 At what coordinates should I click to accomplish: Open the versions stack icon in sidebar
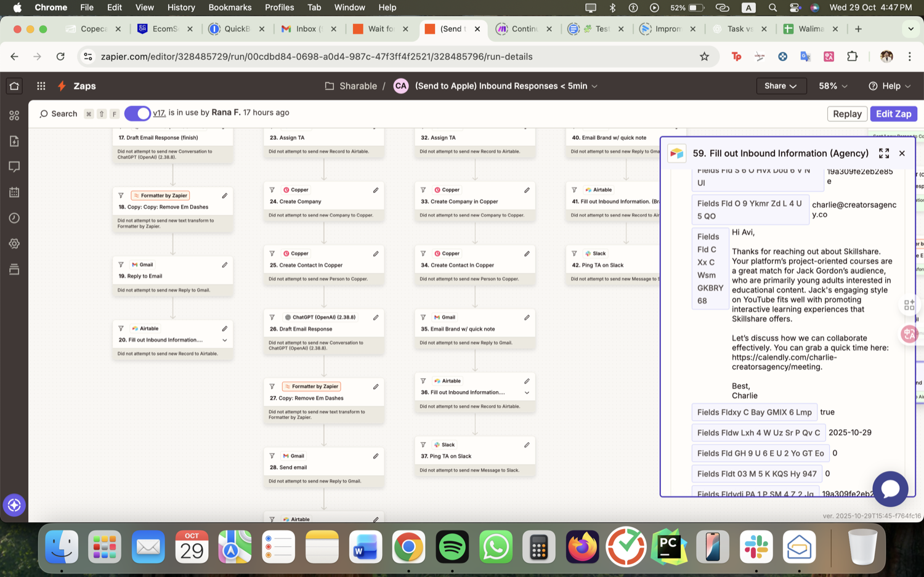pyautogui.click(x=14, y=269)
